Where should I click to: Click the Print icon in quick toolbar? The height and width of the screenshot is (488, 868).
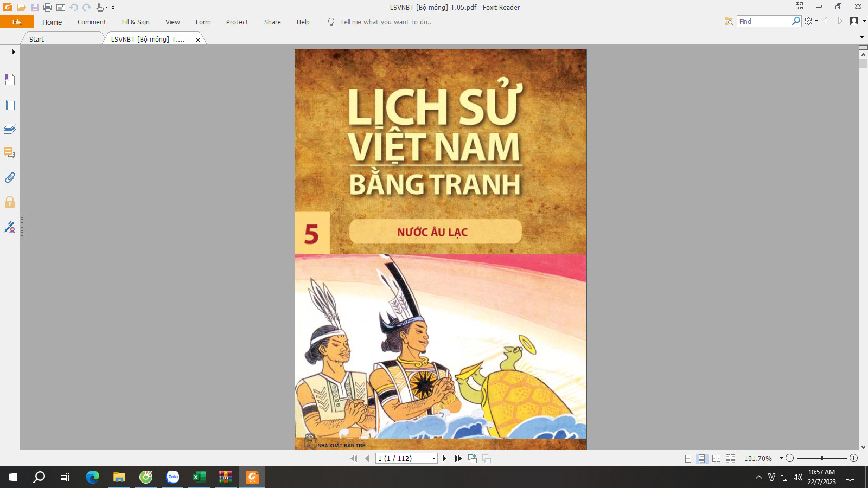click(x=48, y=8)
